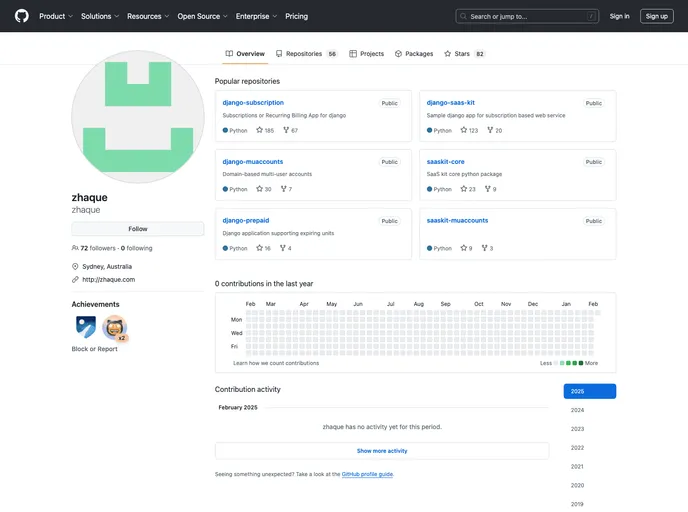688x512 pixels.
Task: Select year 2023 in activity filter
Action: pyautogui.click(x=590, y=429)
